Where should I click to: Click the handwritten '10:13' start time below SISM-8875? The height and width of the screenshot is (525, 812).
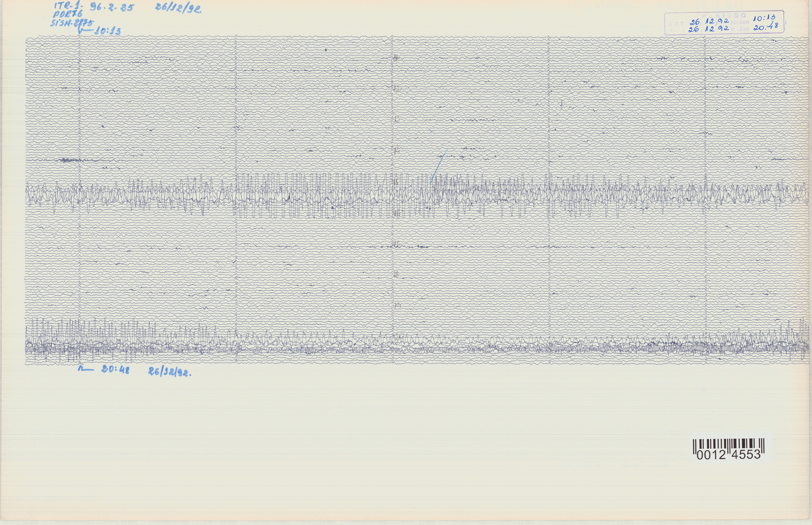107,31
